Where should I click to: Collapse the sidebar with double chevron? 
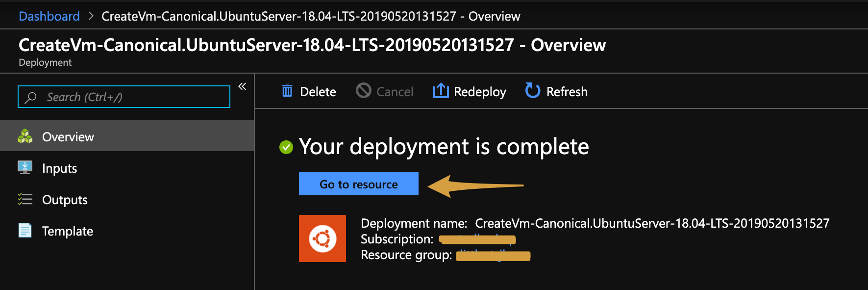(242, 87)
